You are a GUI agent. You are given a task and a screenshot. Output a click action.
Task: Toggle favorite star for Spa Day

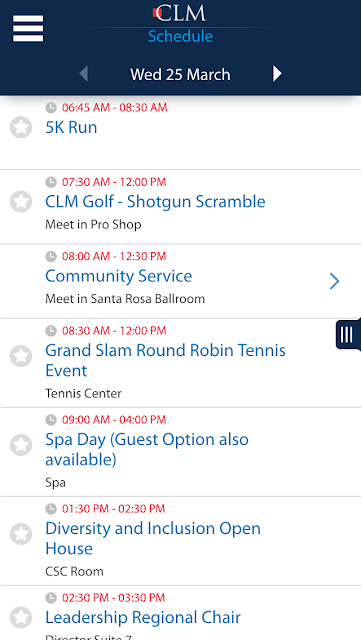click(x=21, y=445)
